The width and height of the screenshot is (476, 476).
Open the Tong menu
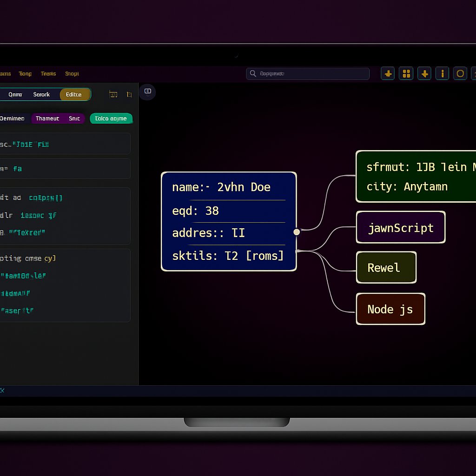point(25,73)
